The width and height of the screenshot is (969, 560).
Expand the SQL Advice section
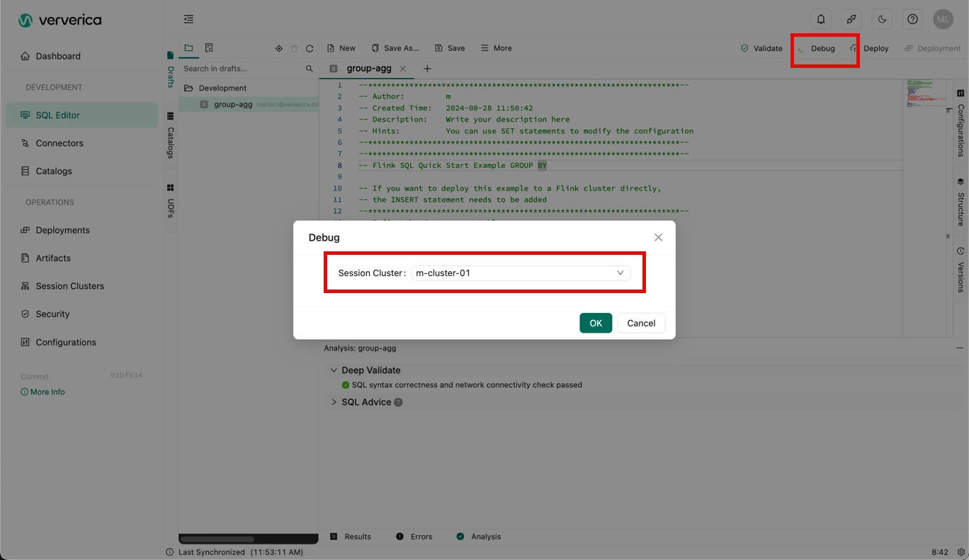pyautogui.click(x=334, y=402)
